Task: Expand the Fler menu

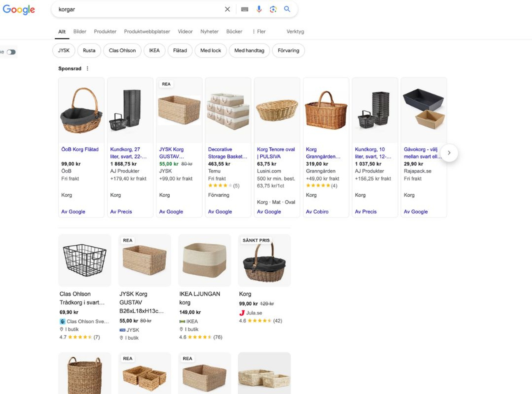Action: [x=259, y=32]
